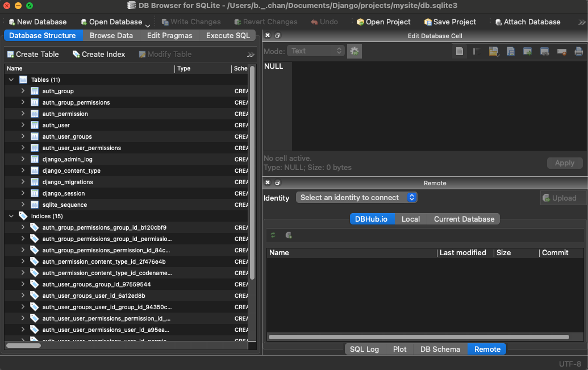Open the Open Database dropdown arrow
The image size is (588, 370).
click(148, 26)
